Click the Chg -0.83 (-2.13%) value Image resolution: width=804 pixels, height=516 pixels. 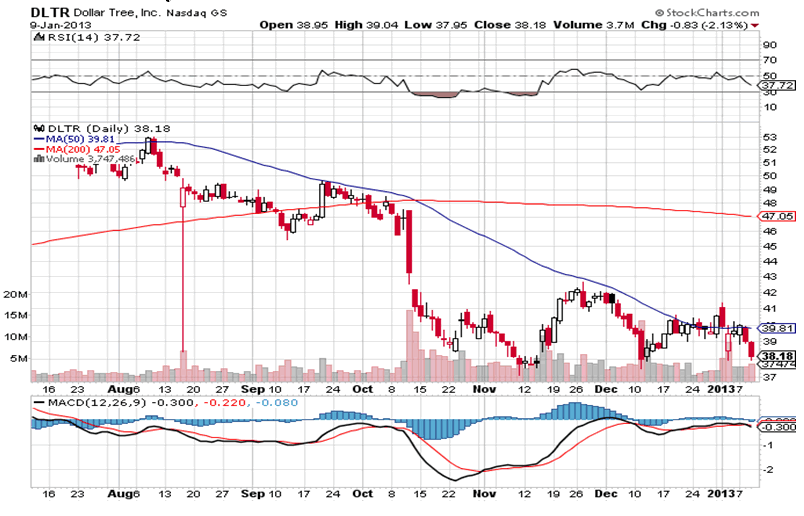pyautogui.click(x=694, y=25)
